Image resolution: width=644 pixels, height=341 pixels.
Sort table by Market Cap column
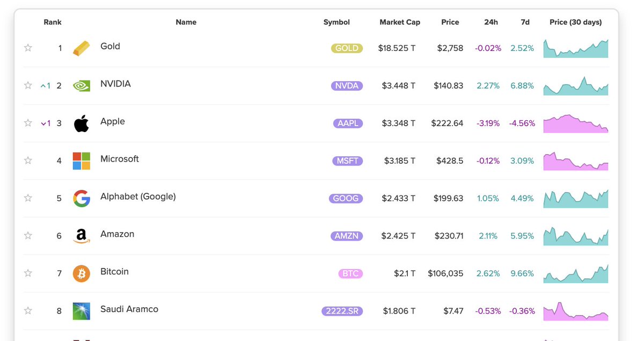(400, 22)
